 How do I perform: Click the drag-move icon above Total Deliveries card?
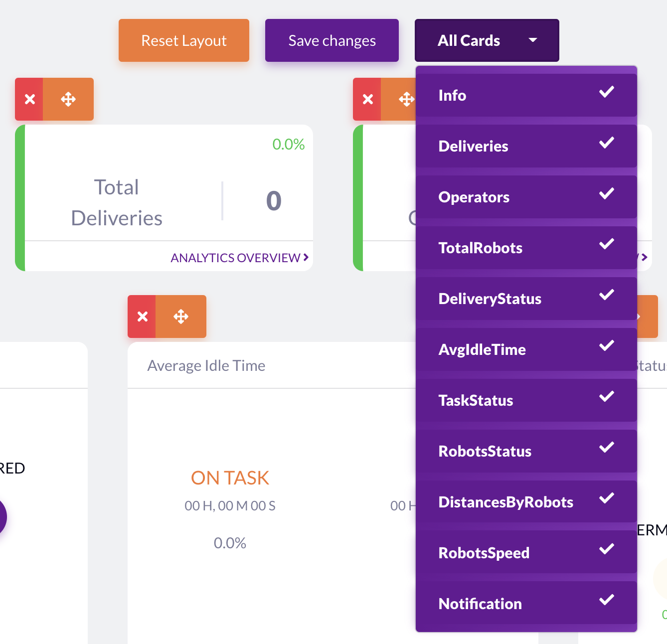tap(68, 99)
